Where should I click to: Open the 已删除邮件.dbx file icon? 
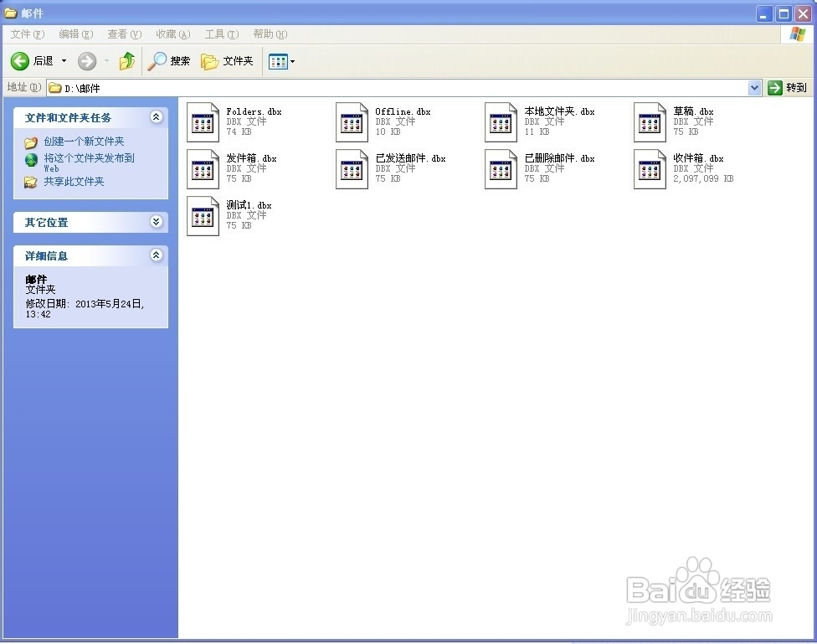click(x=501, y=167)
